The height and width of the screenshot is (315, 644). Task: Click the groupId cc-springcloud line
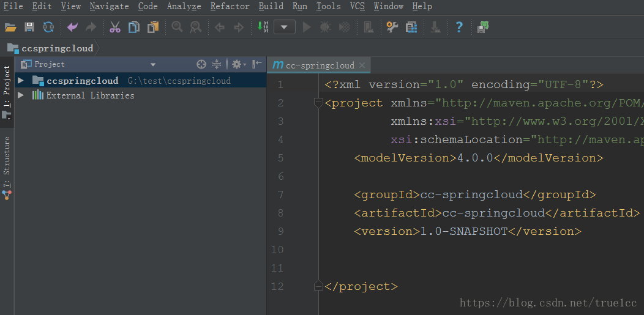475,195
